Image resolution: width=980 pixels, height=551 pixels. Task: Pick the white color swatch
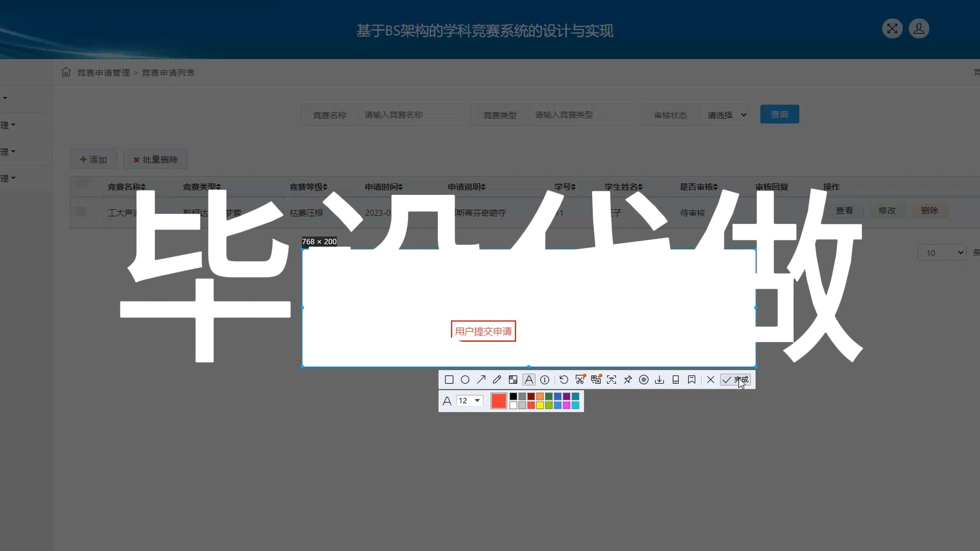513,405
